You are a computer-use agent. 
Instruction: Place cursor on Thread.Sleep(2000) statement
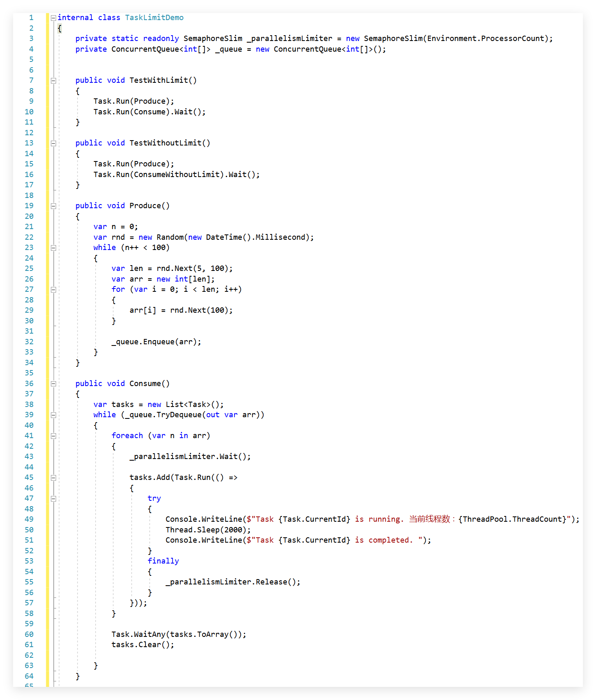(208, 530)
